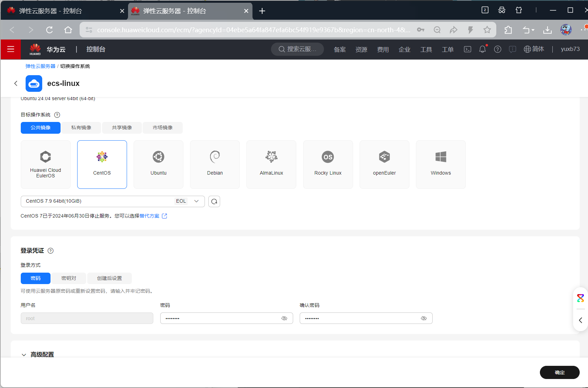
Task: Choose the CentOS image card
Action: pos(102,165)
